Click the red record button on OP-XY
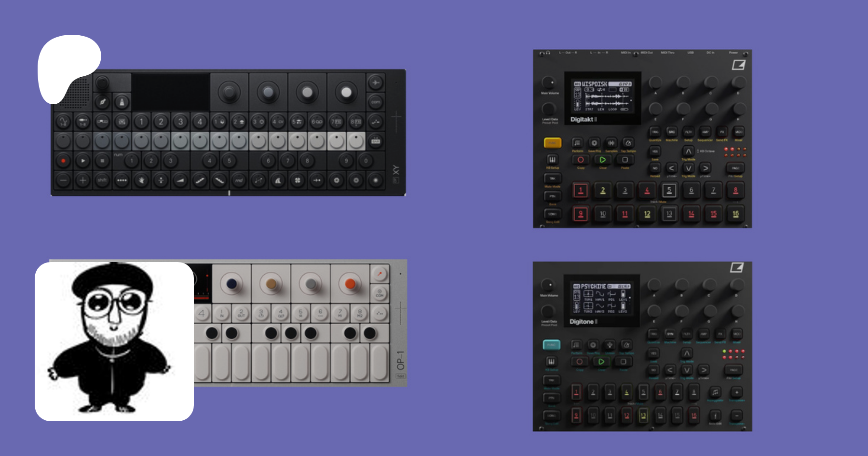This screenshot has width=868, height=456. (x=63, y=161)
